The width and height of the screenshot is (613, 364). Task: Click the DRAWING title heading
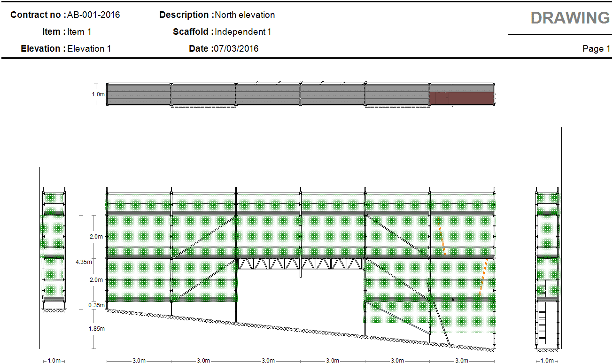[x=570, y=18]
